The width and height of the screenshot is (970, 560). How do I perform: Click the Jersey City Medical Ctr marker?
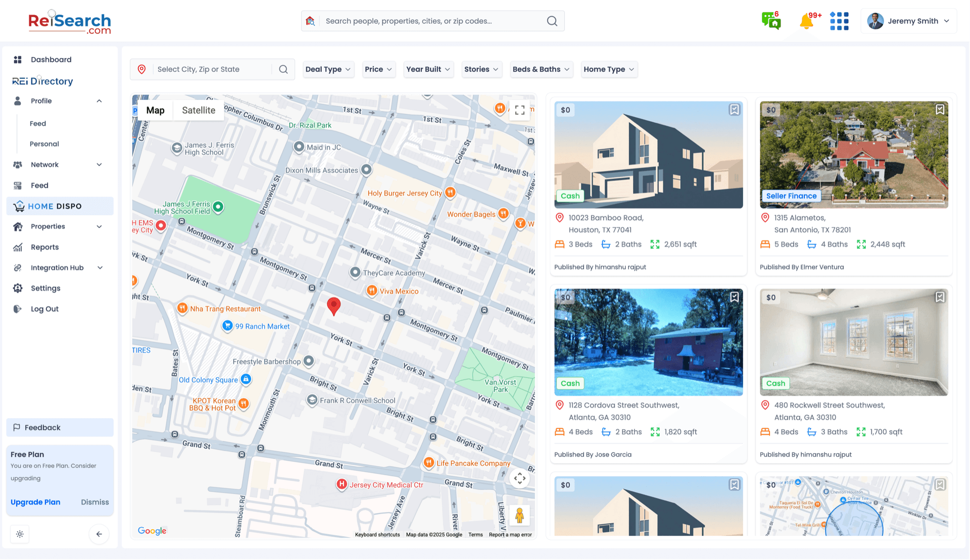click(x=342, y=484)
